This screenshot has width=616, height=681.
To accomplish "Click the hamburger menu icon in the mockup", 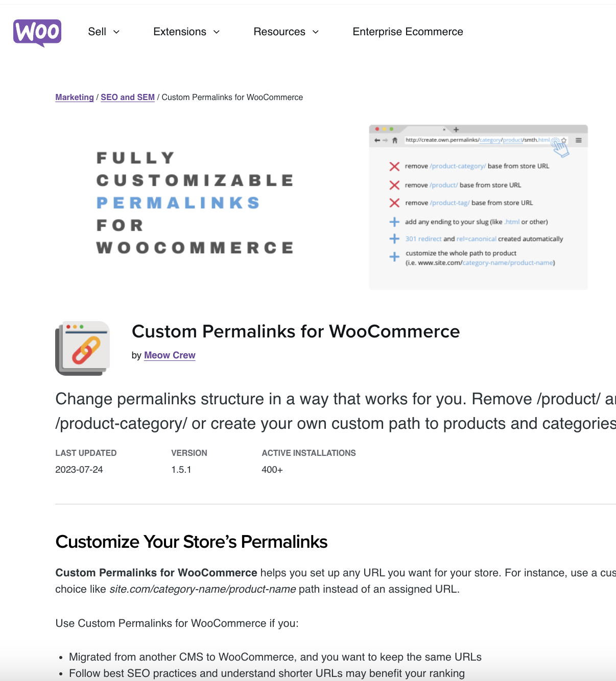I will (578, 140).
